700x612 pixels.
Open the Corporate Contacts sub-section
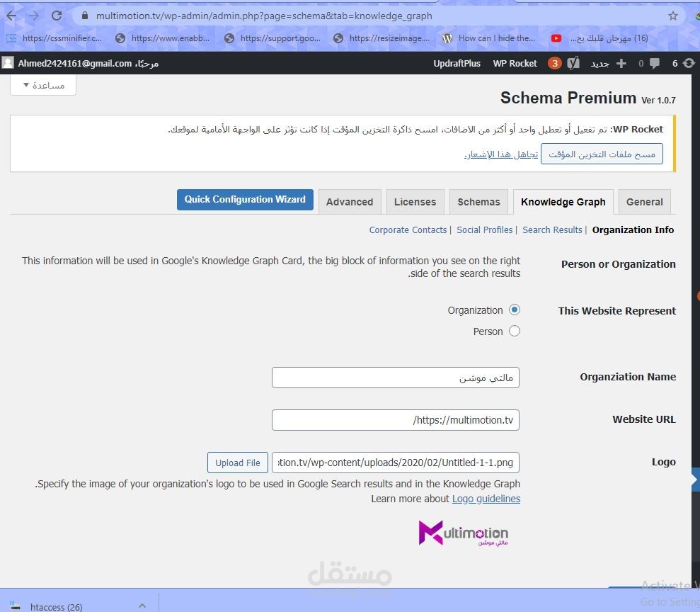[x=408, y=230]
